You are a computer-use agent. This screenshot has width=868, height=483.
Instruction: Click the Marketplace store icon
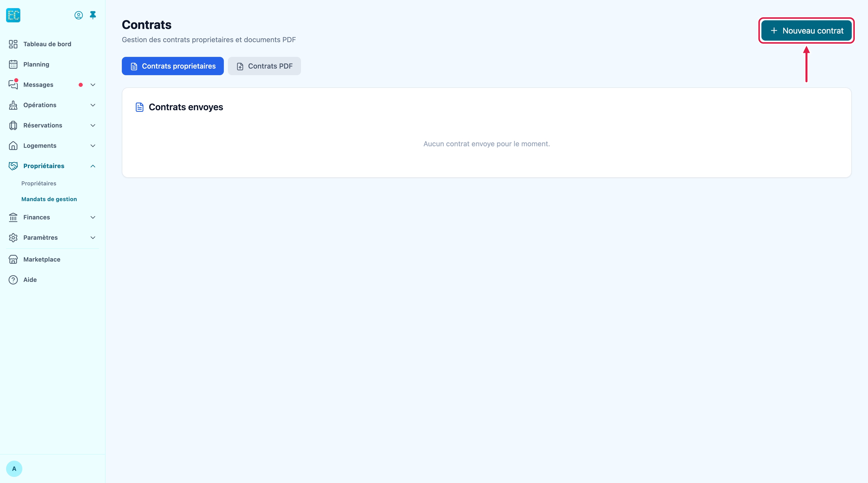[13, 260]
